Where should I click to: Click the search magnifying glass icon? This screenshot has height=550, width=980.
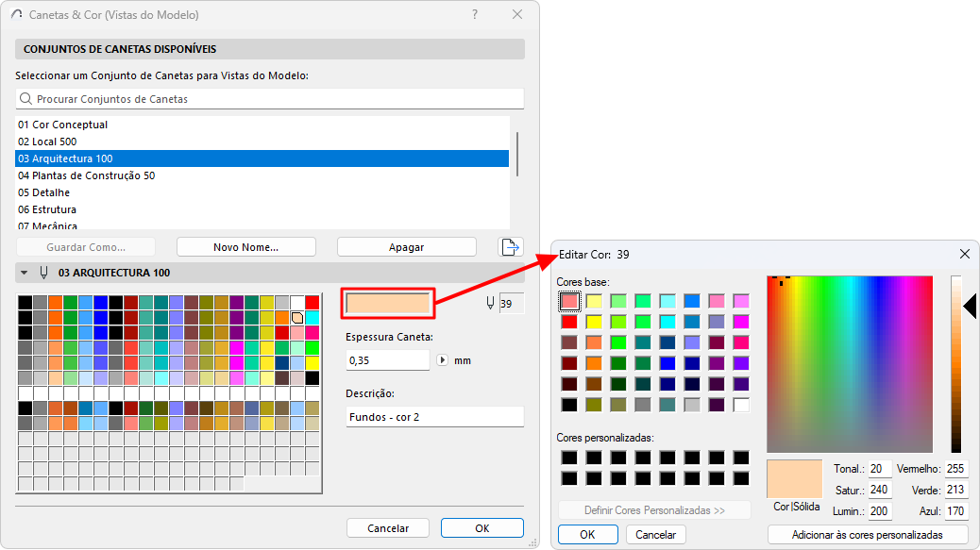click(25, 98)
